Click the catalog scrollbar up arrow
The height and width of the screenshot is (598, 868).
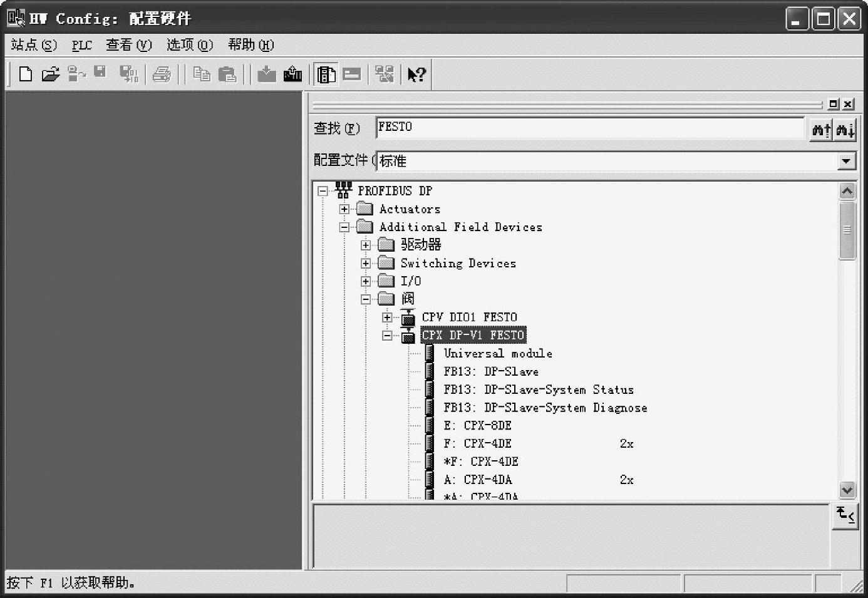[847, 191]
